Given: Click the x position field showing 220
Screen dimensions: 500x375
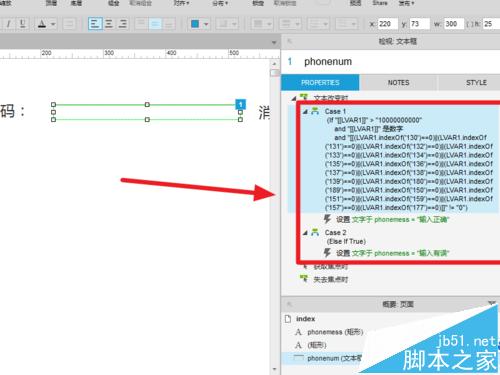Looking at the screenshot, I should point(388,24).
